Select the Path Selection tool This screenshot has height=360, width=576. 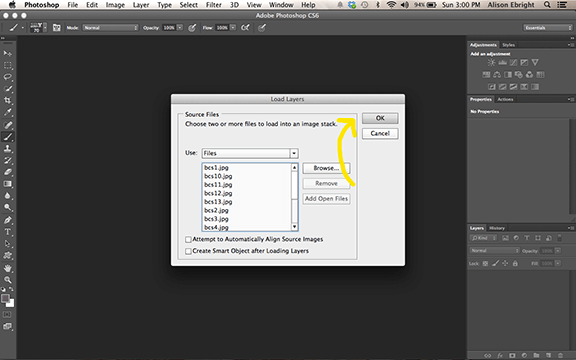click(x=7, y=244)
